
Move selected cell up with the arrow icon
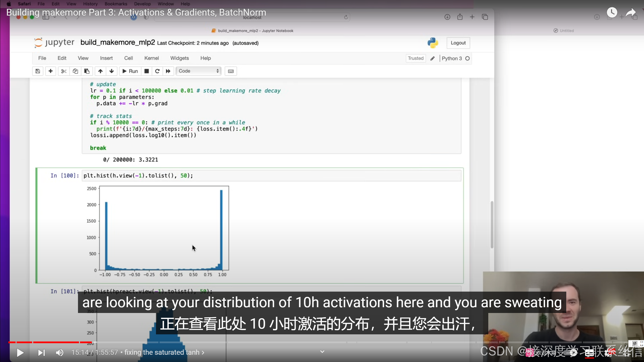[x=100, y=71]
